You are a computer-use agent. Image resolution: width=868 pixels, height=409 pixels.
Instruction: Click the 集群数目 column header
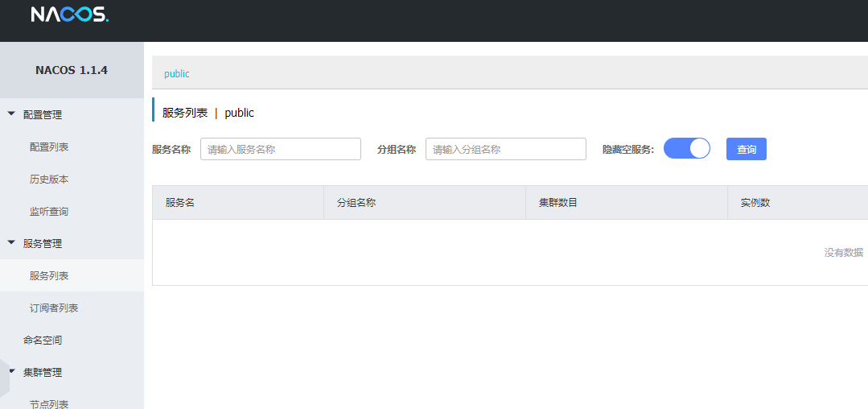[x=558, y=203]
